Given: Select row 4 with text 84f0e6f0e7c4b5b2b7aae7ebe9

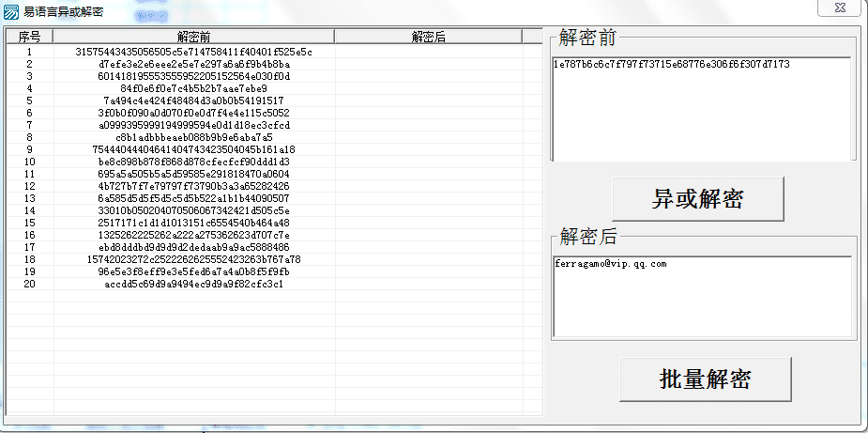Looking at the screenshot, I should tap(193, 88).
